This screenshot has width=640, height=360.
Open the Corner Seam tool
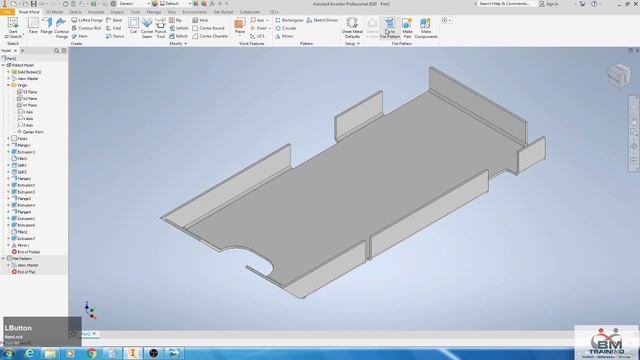coord(147,28)
